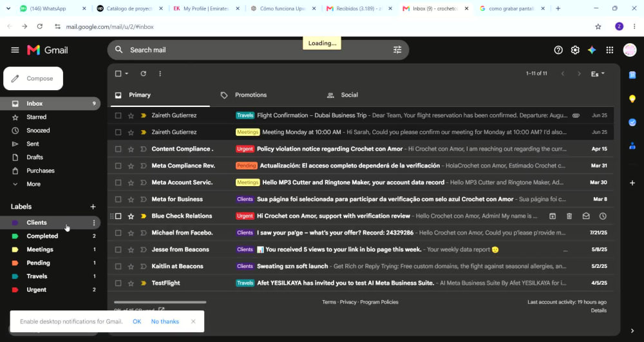
Task: Open the Privacy footer link
Action: tap(348, 302)
